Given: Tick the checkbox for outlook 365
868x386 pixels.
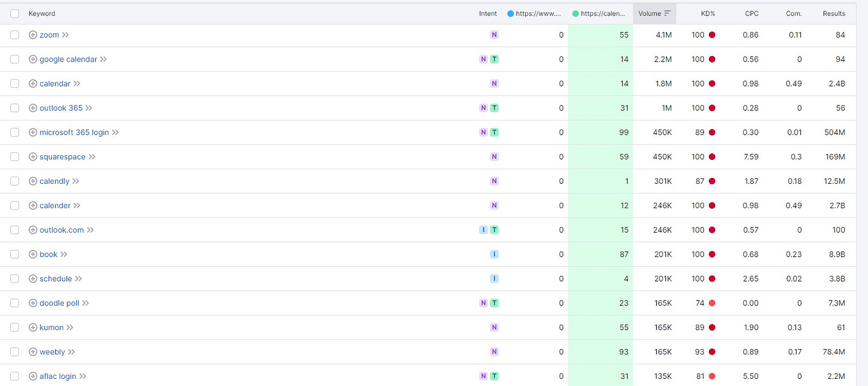Looking at the screenshot, I should click(x=15, y=108).
